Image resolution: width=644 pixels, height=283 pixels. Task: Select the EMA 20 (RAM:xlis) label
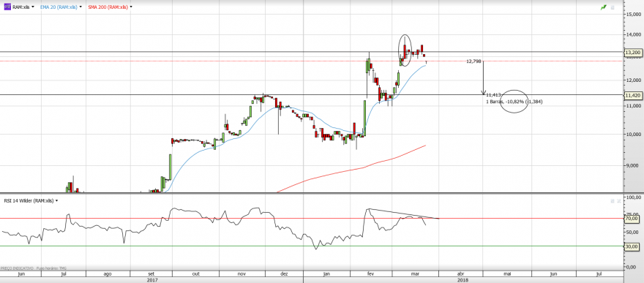coord(59,7)
